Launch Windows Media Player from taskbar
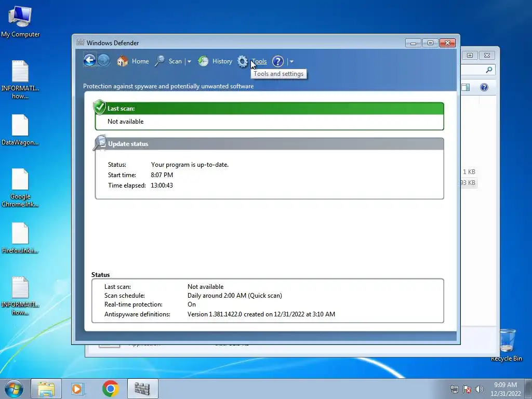532x399 pixels. 77,389
